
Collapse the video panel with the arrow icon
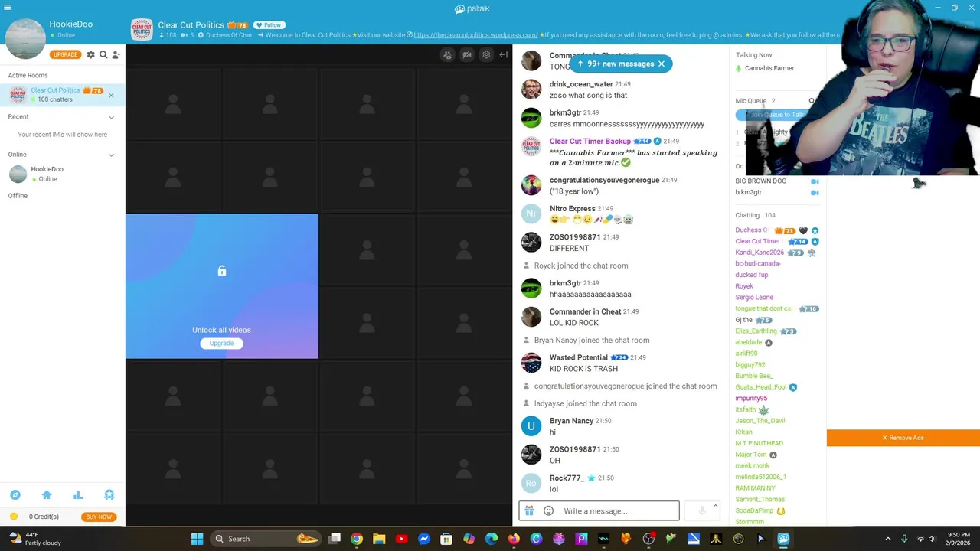[x=503, y=55]
